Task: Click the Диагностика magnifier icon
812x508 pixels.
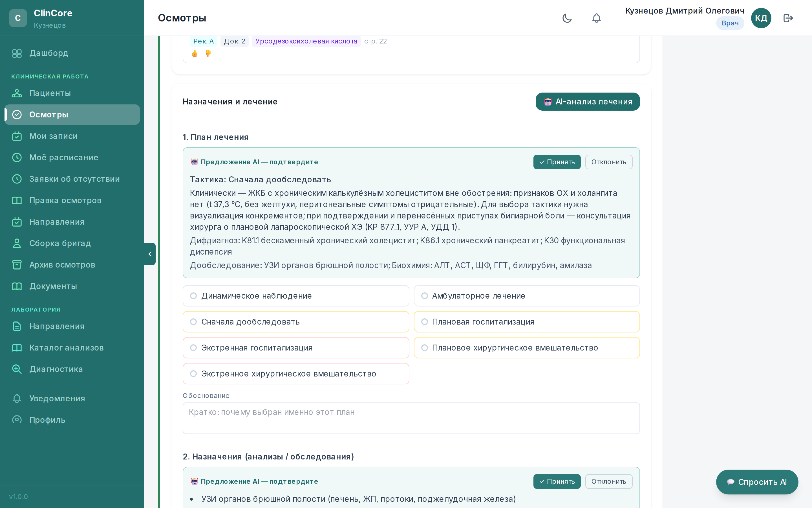Action: coord(17,369)
